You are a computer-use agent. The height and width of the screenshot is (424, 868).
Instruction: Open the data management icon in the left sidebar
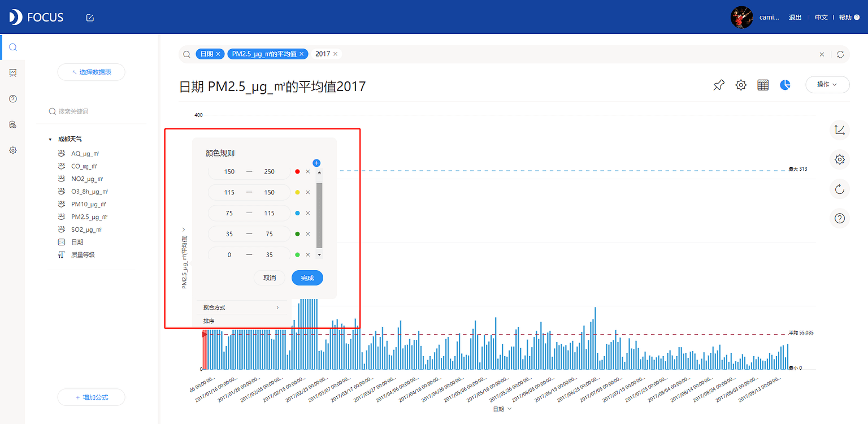point(12,124)
